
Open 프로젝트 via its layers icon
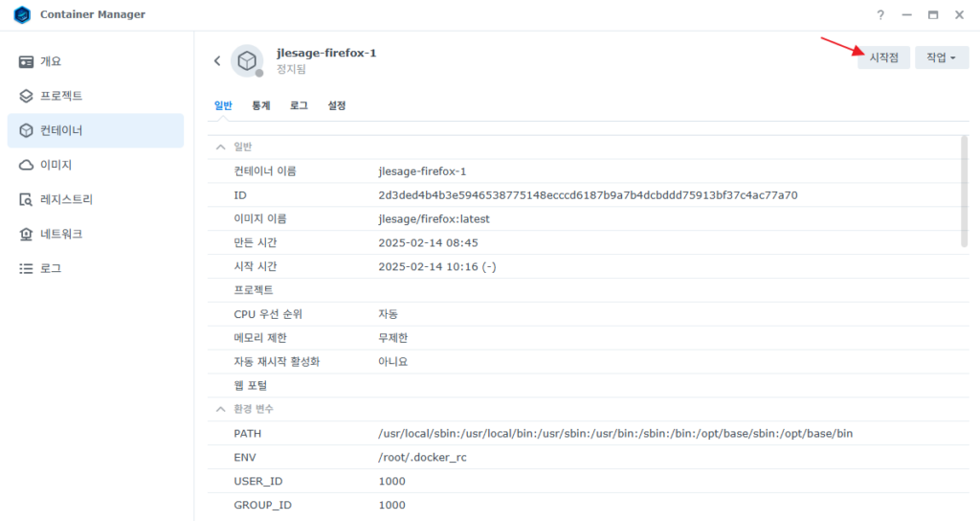27,96
